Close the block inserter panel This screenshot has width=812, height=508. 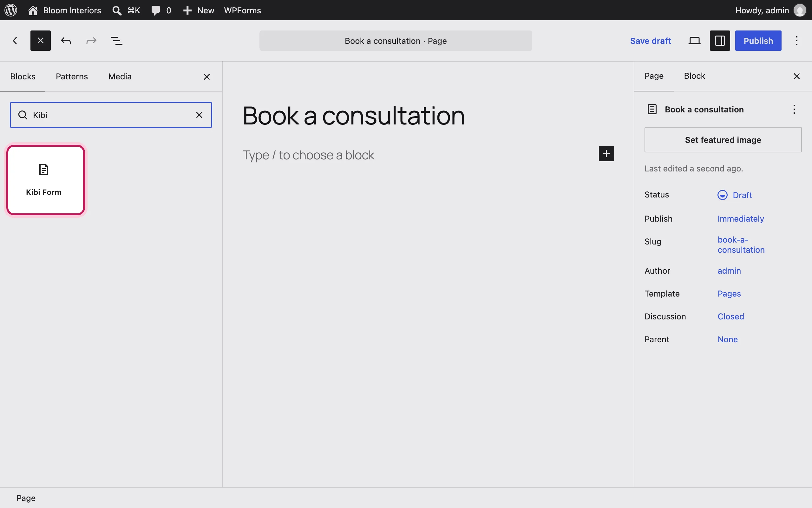click(x=207, y=77)
